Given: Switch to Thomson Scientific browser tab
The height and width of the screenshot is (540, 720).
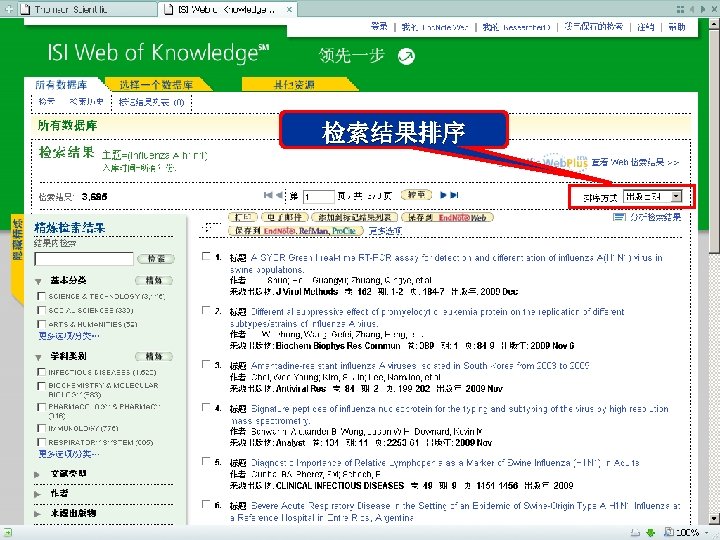Looking at the screenshot, I should 87,9.
